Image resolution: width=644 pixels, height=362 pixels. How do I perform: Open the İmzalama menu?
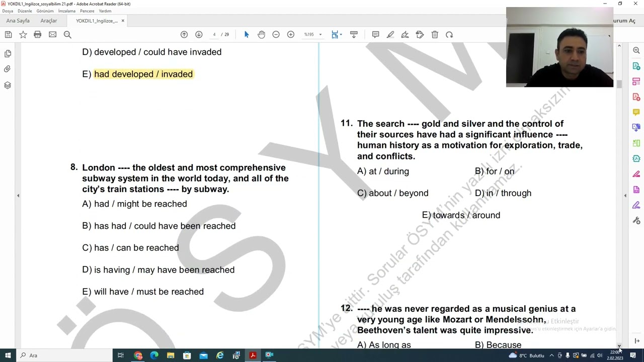pos(66,11)
